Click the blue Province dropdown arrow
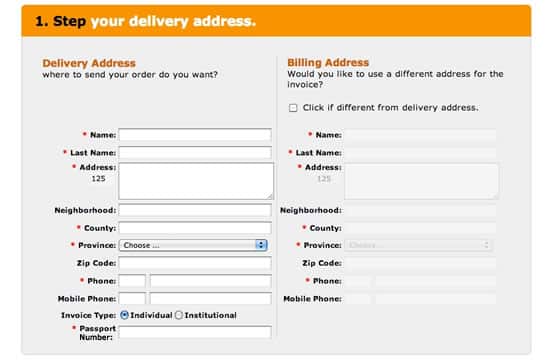This screenshot has width=550, height=361. click(x=261, y=245)
